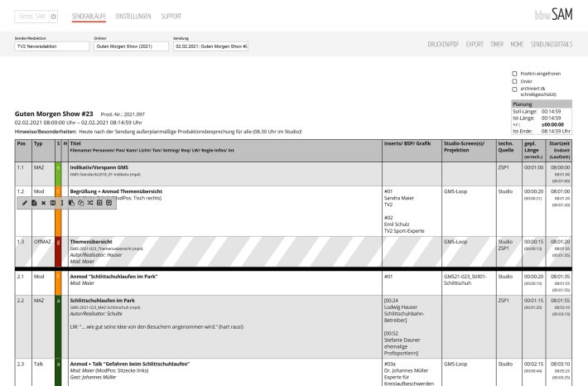The width and height of the screenshot is (588, 386).
Task: Enable the OnAir checkbox
Action: point(514,81)
